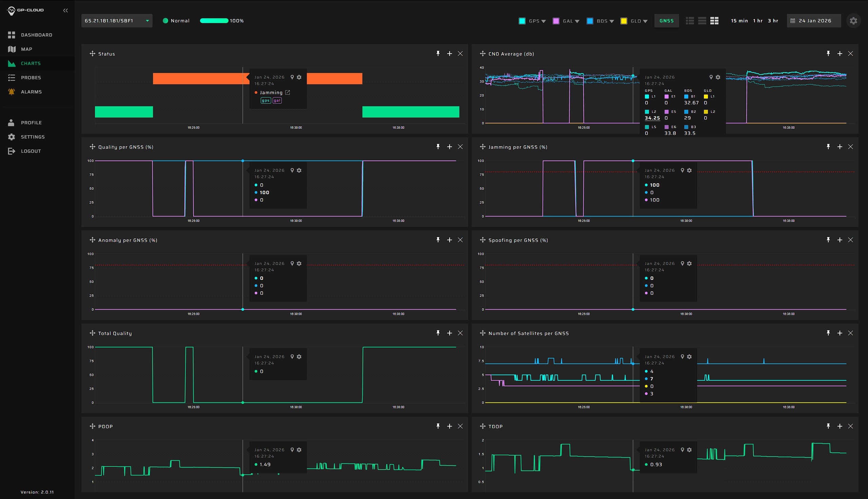Open the Alarms section
This screenshot has height=499, width=868.
click(x=37, y=92)
